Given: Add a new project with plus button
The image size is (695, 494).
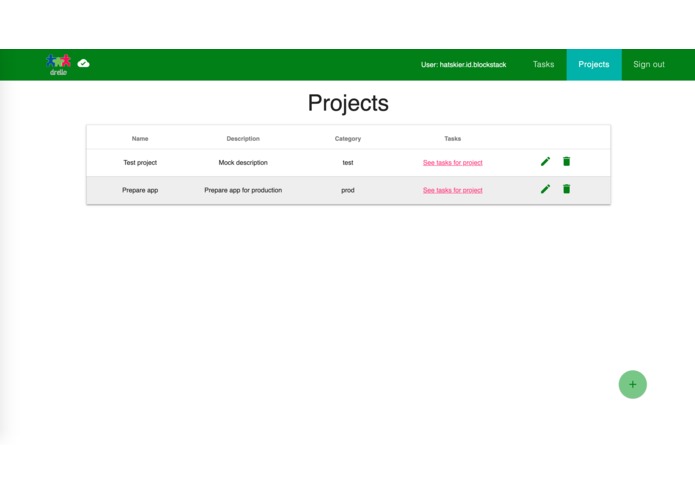Looking at the screenshot, I should [x=633, y=385].
